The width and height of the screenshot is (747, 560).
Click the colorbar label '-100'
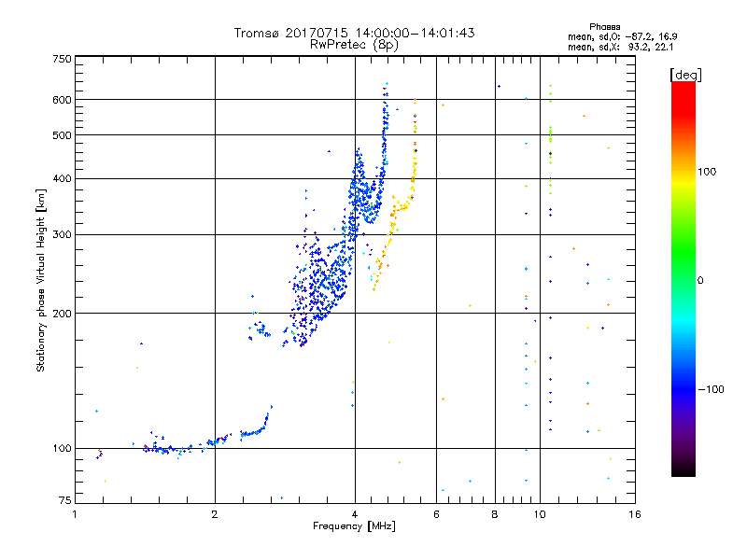pos(711,389)
